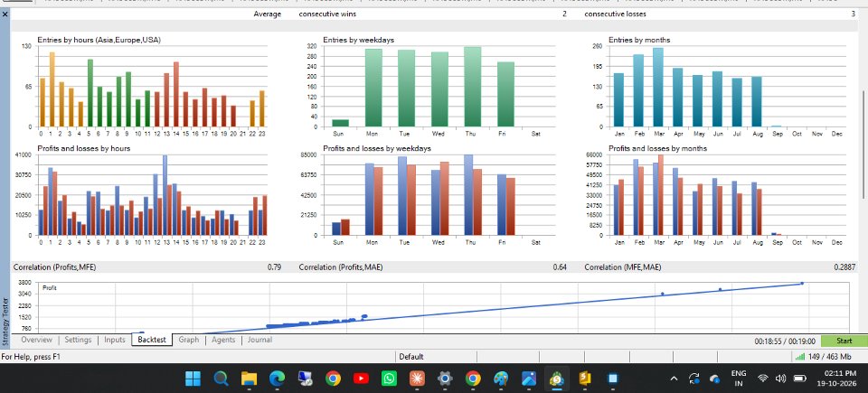
Task: Open the Journal tab
Action: pyautogui.click(x=259, y=340)
